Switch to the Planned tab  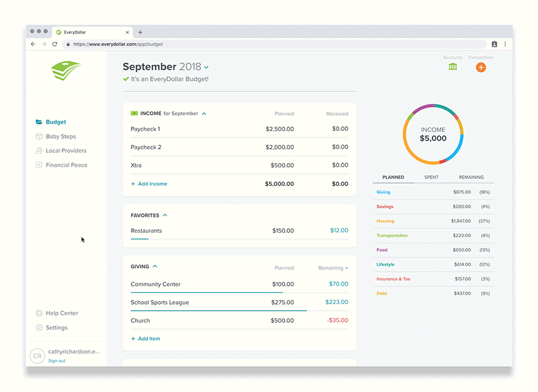click(393, 177)
